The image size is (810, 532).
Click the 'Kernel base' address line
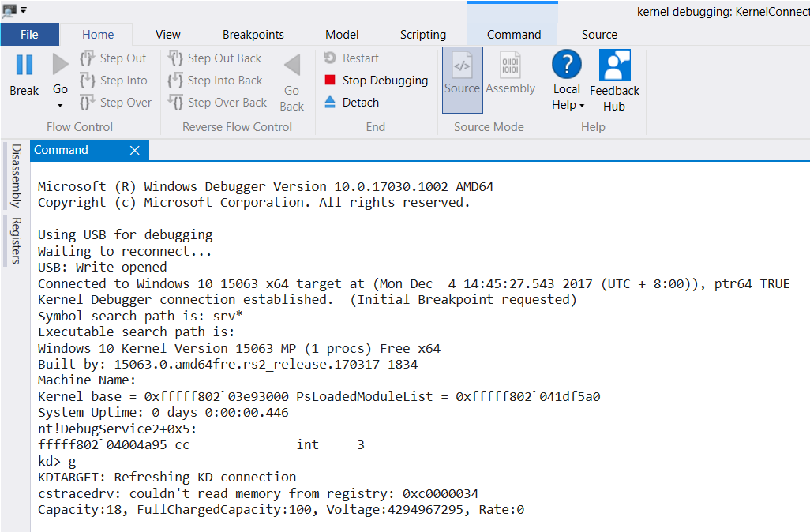319,396
